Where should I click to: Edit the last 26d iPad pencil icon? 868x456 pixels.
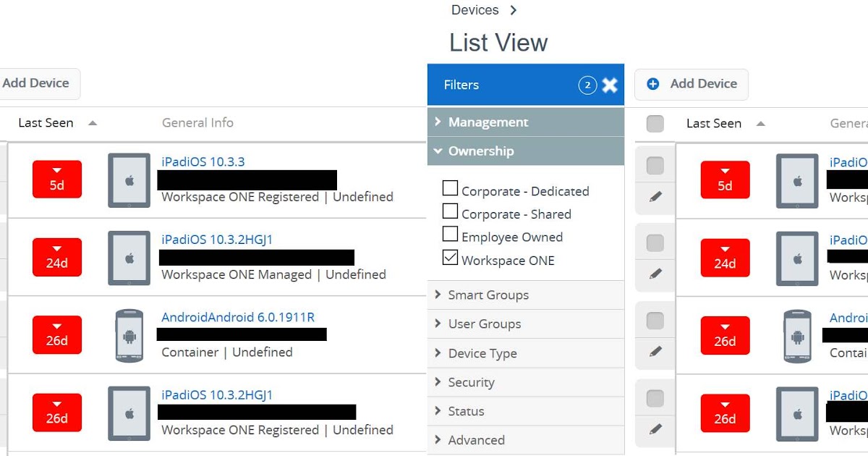[x=655, y=429]
